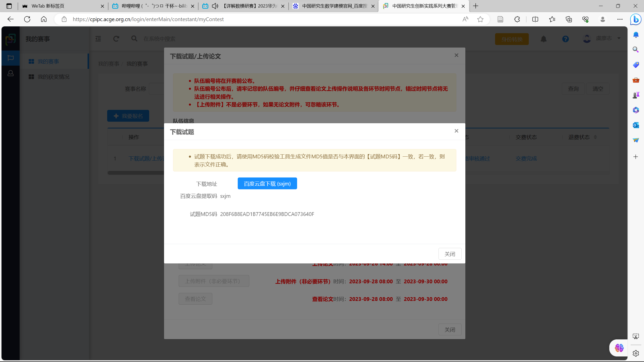
Task: Click the browser back arrow
Action: tap(11, 19)
